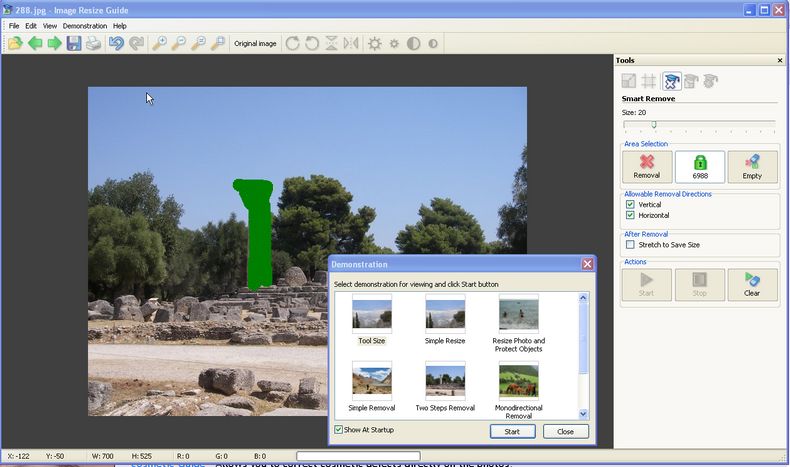Click Start in the Demonstration dialog
This screenshot has width=790, height=467.
tap(512, 432)
